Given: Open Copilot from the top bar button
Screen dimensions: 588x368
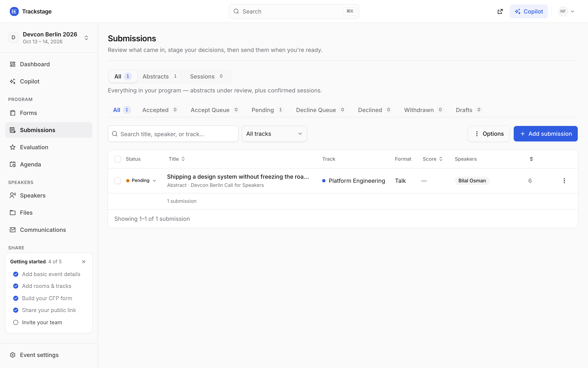Looking at the screenshot, I should 528,11.
